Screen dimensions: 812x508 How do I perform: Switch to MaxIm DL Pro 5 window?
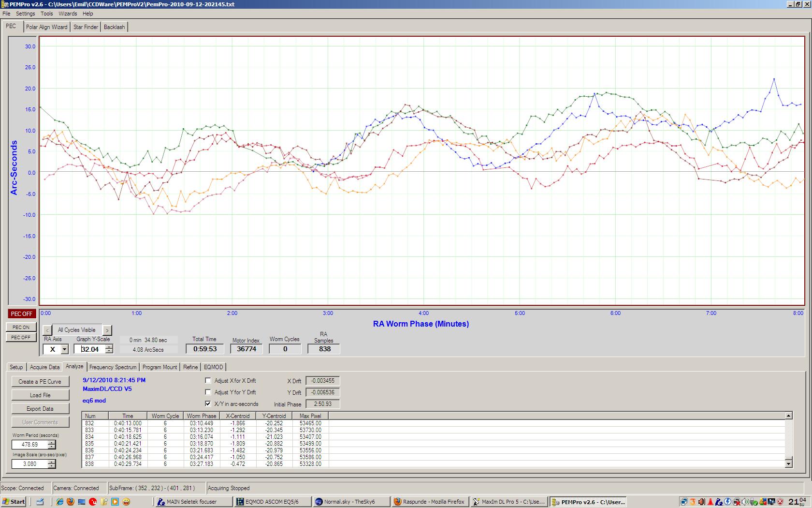click(509, 502)
